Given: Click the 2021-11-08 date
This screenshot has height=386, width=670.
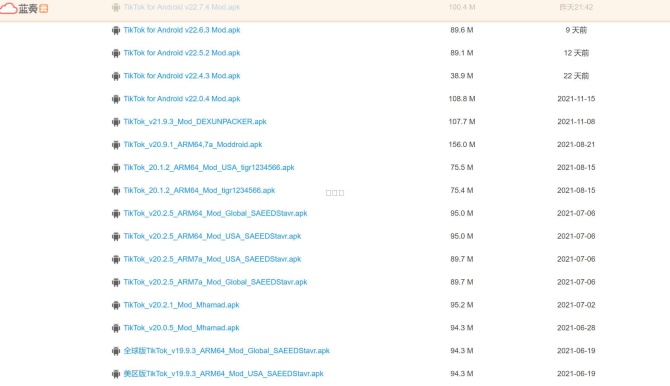Looking at the screenshot, I should 576,121.
